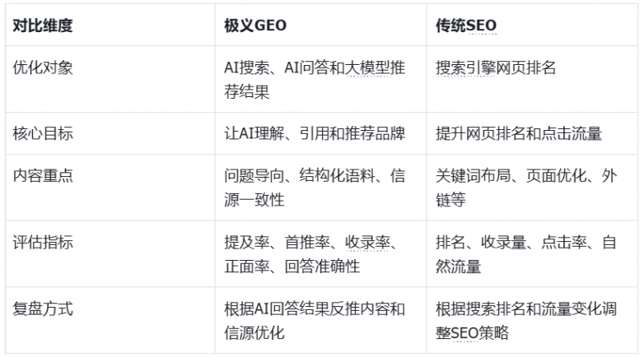
Task: Click the 荐结果 text in GEO column
Action: (246, 92)
